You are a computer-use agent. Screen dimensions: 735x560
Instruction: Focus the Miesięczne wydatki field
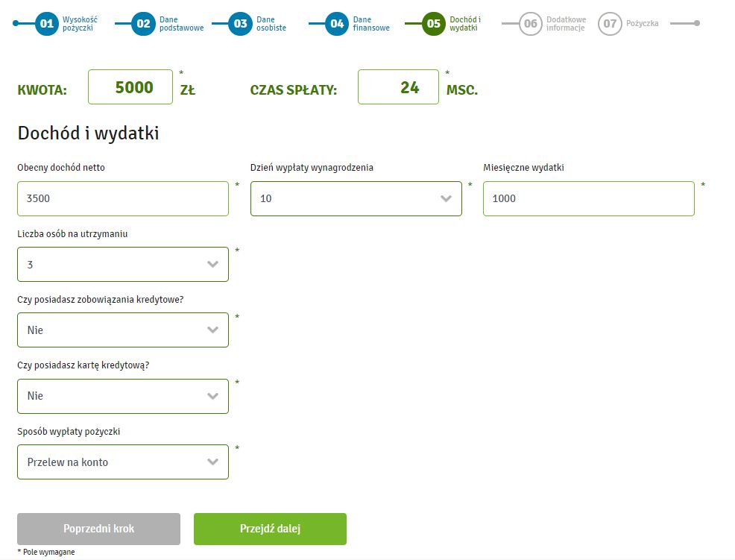click(589, 198)
